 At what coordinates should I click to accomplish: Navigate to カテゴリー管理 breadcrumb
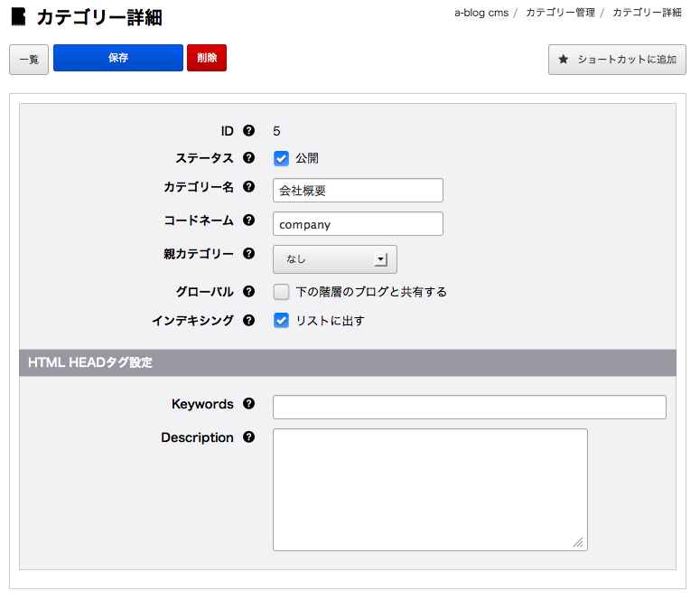560,13
